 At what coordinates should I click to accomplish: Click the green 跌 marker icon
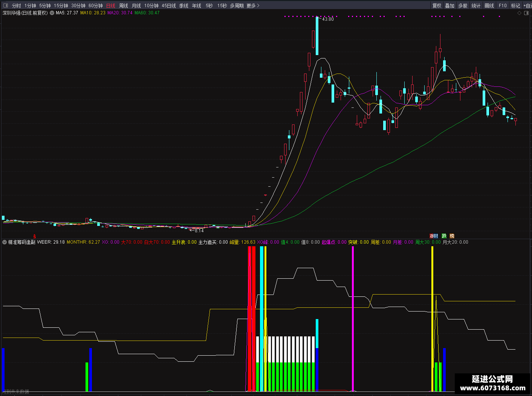point(444,236)
